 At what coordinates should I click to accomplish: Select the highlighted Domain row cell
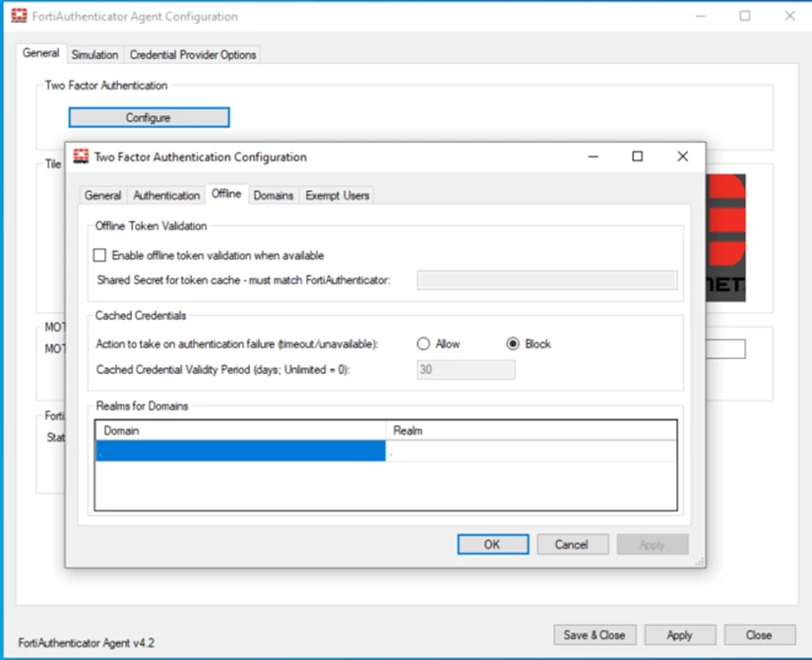[x=241, y=450]
